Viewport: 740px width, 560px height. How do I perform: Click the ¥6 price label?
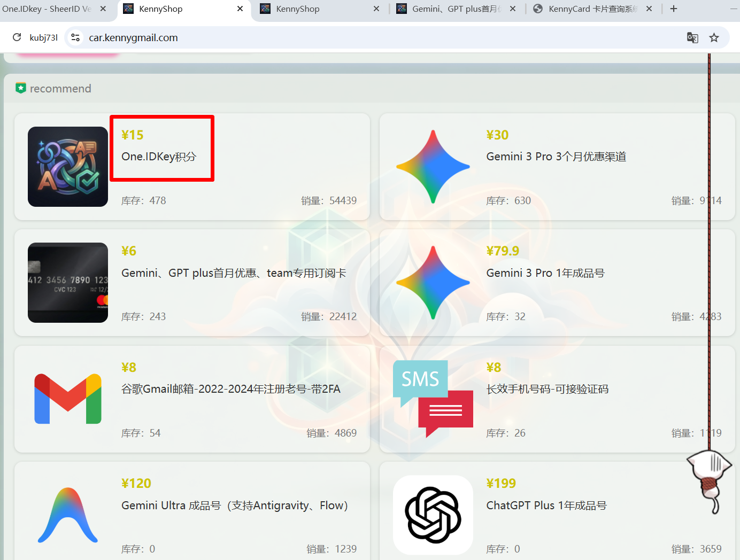click(129, 251)
